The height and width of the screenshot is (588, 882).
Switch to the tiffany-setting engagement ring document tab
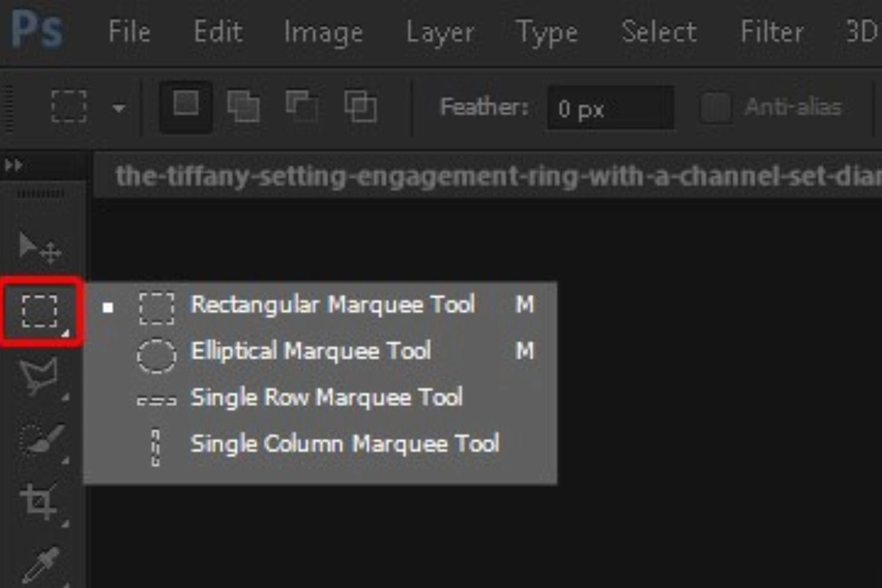tap(488, 176)
